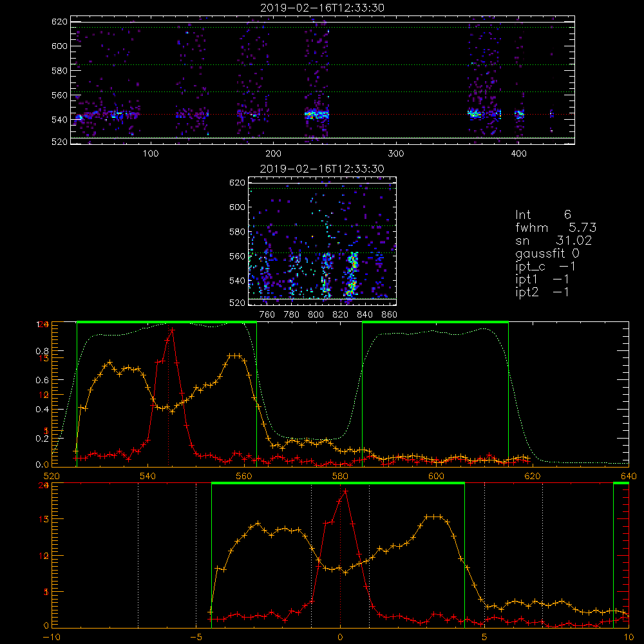Click x-axis label '-5' on bottom plot

tap(196, 637)
